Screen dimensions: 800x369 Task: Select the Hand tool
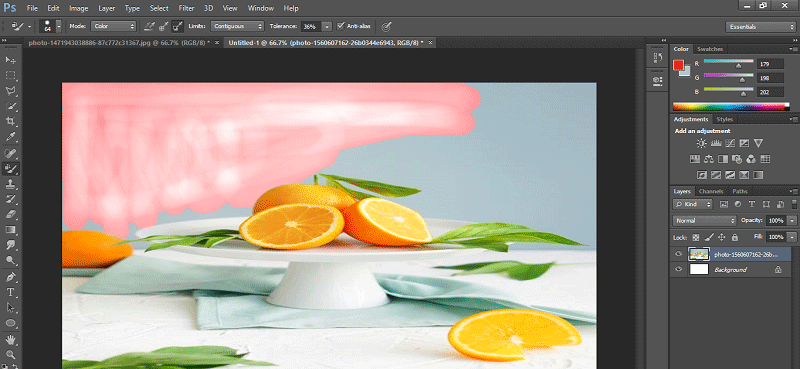(10, 339)
